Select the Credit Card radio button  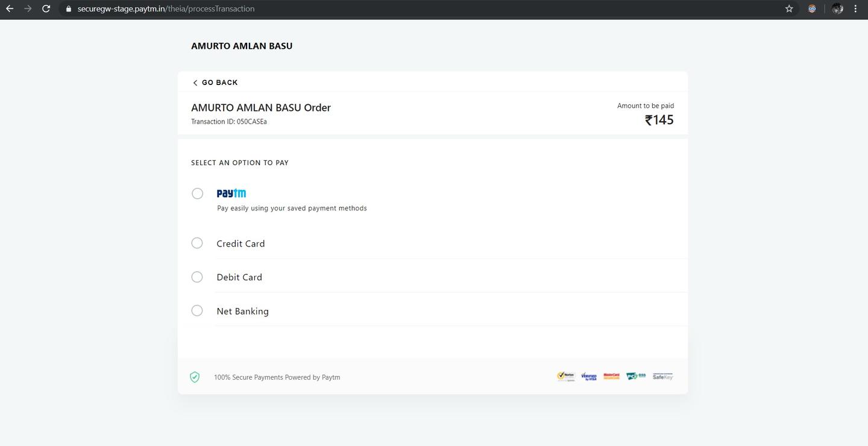pyautogui.click(x=197, y=243)
